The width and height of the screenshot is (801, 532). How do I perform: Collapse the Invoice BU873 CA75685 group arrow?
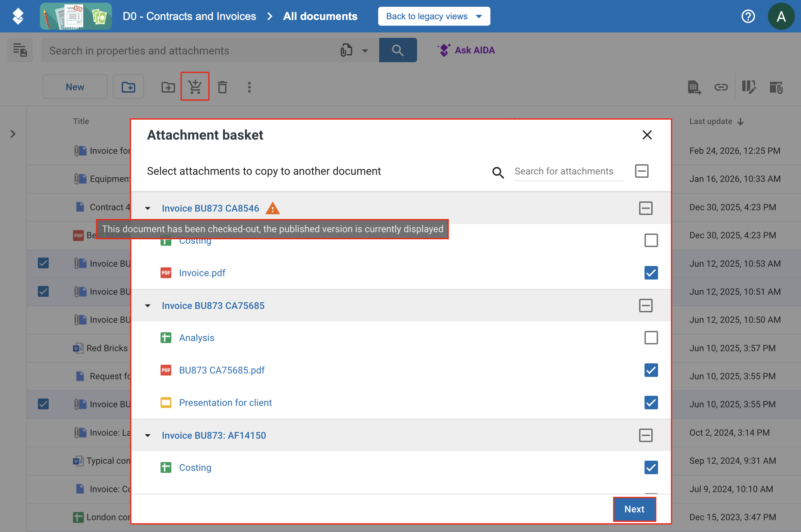tap(148, 306)
